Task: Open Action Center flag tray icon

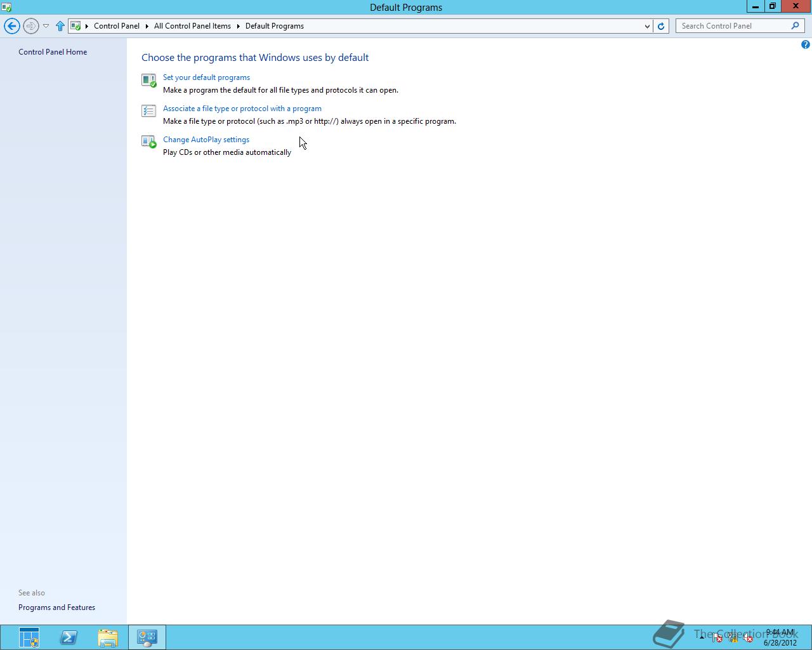Action: (x=717, y=638)
